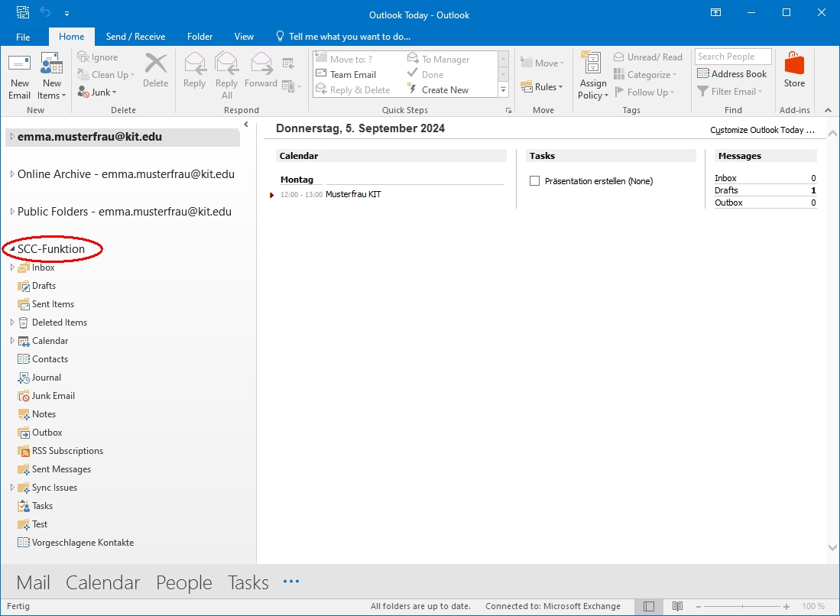Open more navigation options ellipsis
Image resolution: width=840 pixels, height=616 pixels.
pos(291,581)
